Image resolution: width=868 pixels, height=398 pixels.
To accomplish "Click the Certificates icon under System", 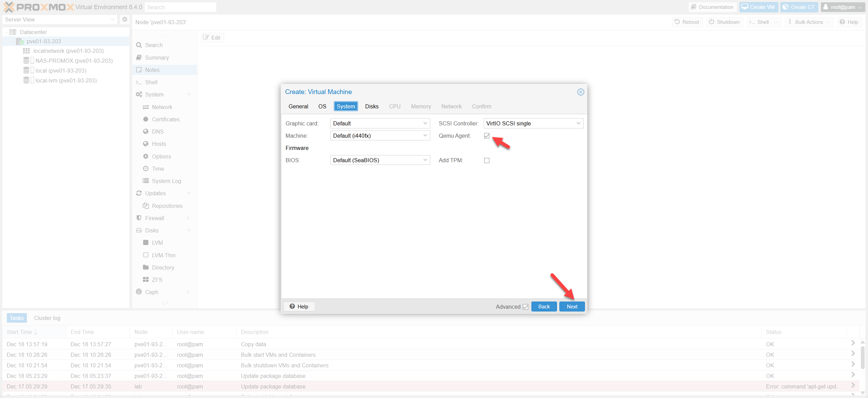I will click(145, 119).
